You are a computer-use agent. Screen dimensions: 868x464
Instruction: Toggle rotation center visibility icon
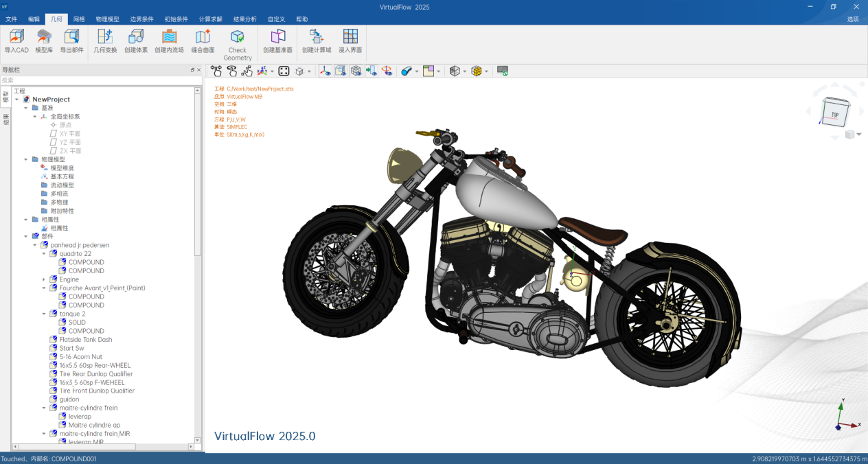pos(387,71)
